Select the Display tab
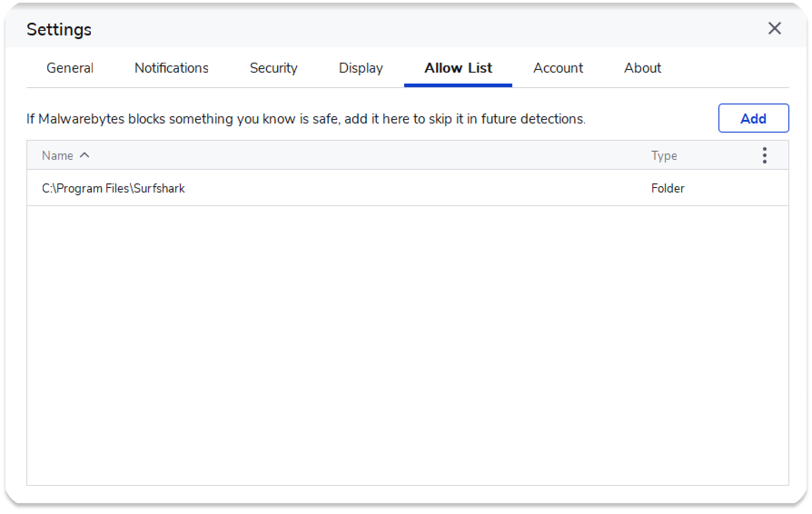This screenshot has height=514, width=812. click(361, 68)
